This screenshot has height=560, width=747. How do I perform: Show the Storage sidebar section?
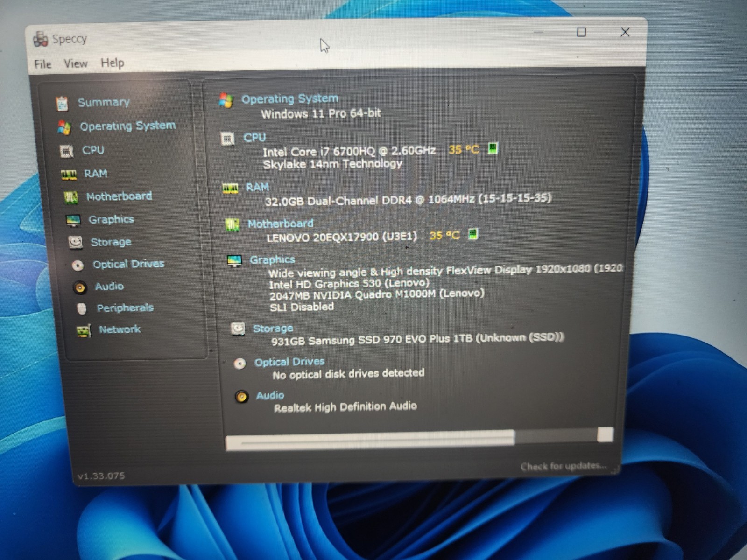click(111, 242)
